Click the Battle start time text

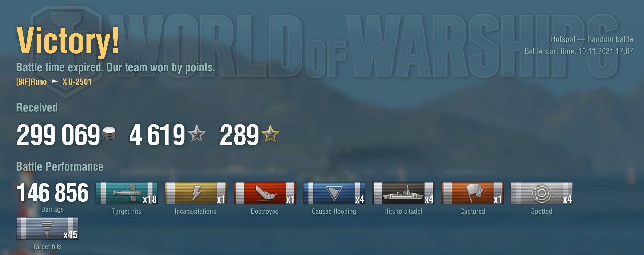click(579, 51)
